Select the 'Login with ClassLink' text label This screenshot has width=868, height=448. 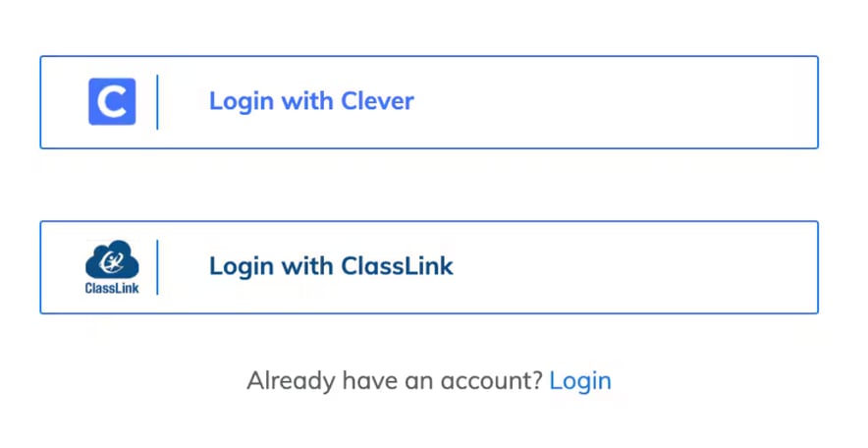(331, 266)
